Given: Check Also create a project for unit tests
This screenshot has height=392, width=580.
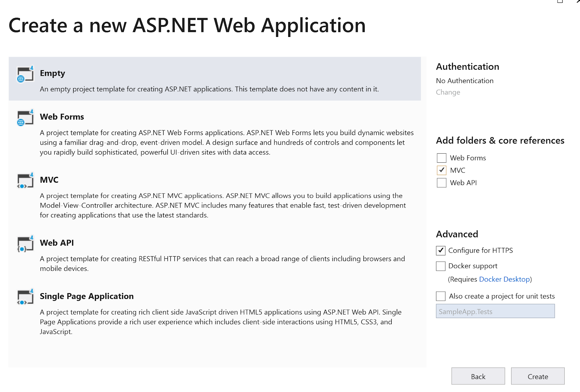Looking at the screenshot, I should pos(441,296).
